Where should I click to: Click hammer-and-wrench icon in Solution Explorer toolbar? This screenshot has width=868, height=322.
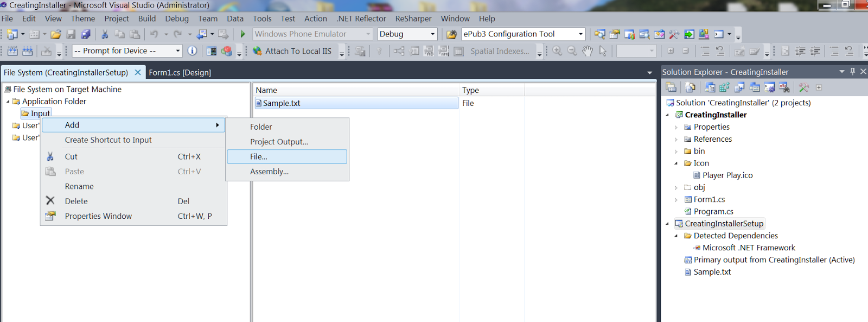coord(803,87)
